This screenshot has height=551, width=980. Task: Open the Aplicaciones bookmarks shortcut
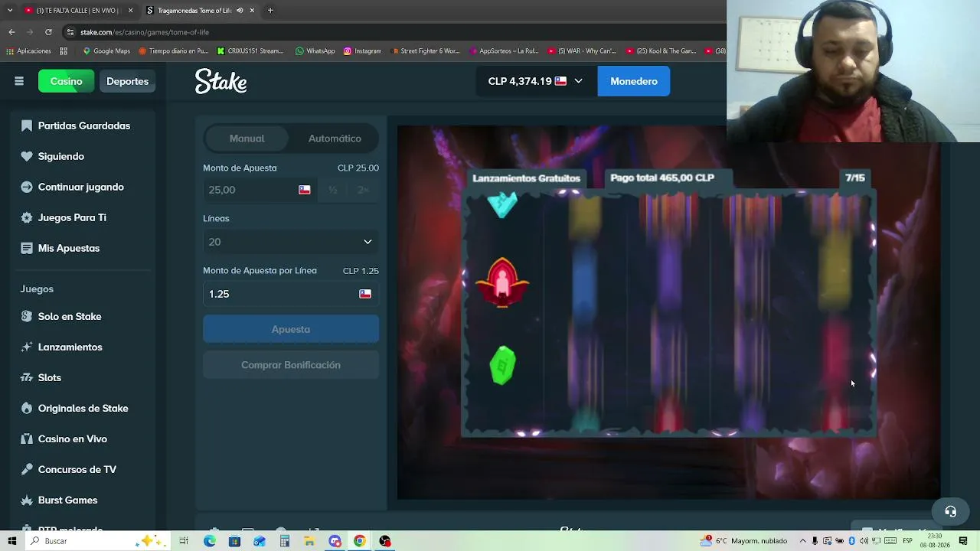[x=29, y=51]
